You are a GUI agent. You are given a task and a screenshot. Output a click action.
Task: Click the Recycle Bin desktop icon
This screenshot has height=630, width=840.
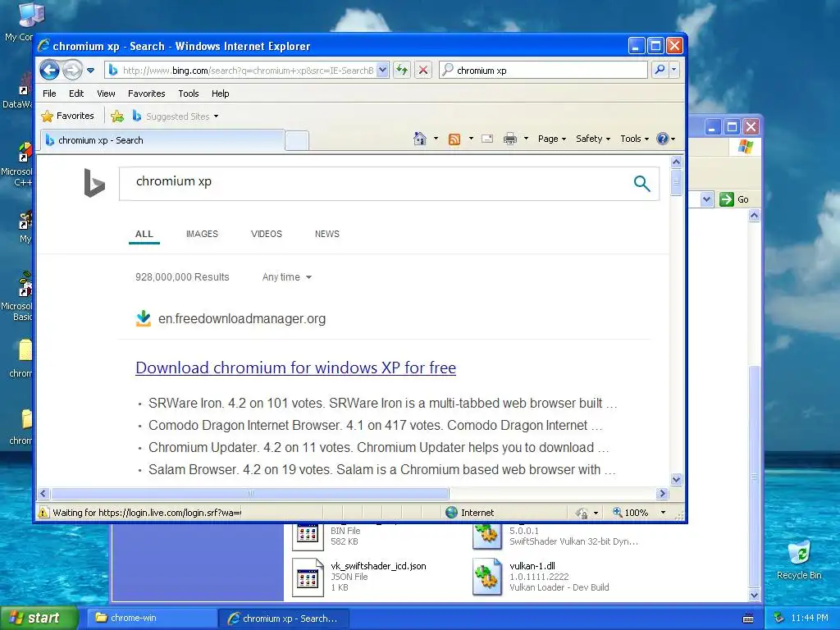click(799, 559)
